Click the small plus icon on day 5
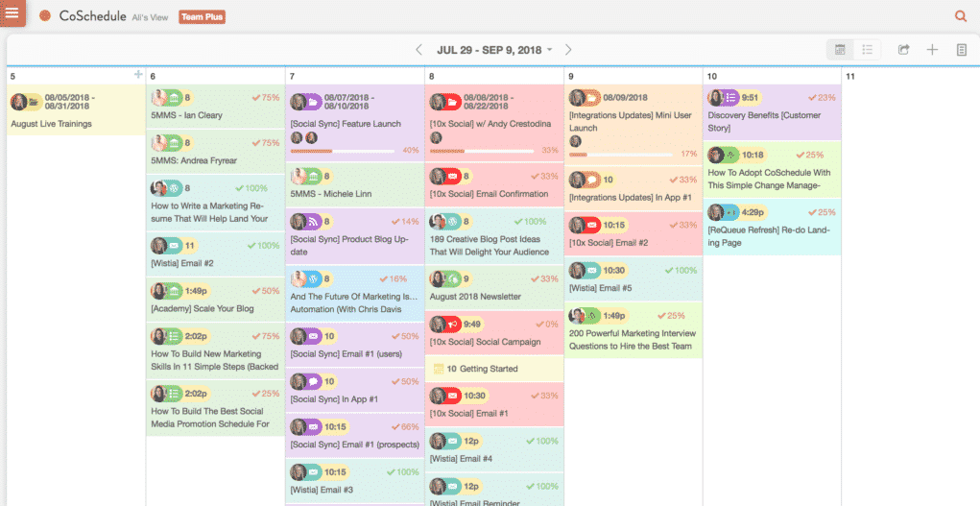Viewport: 980px width, 506px height. [138, 75]
